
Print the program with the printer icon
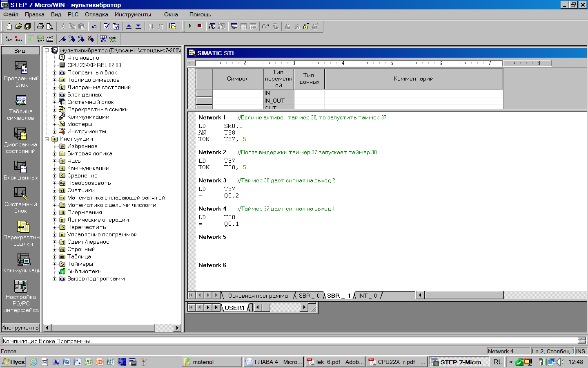(40, 26)
